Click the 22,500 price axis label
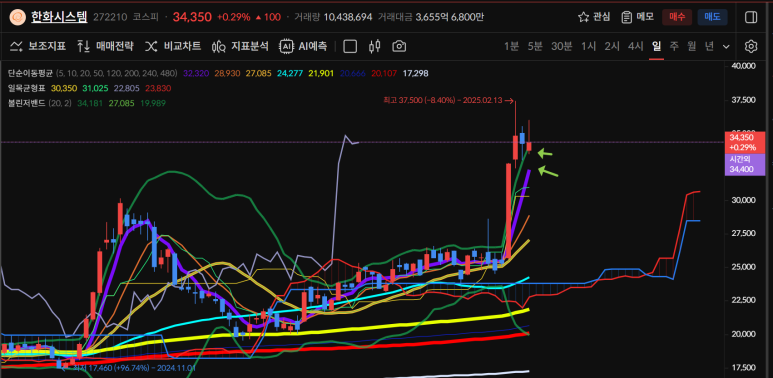773x378 pixels. [743, 300]
